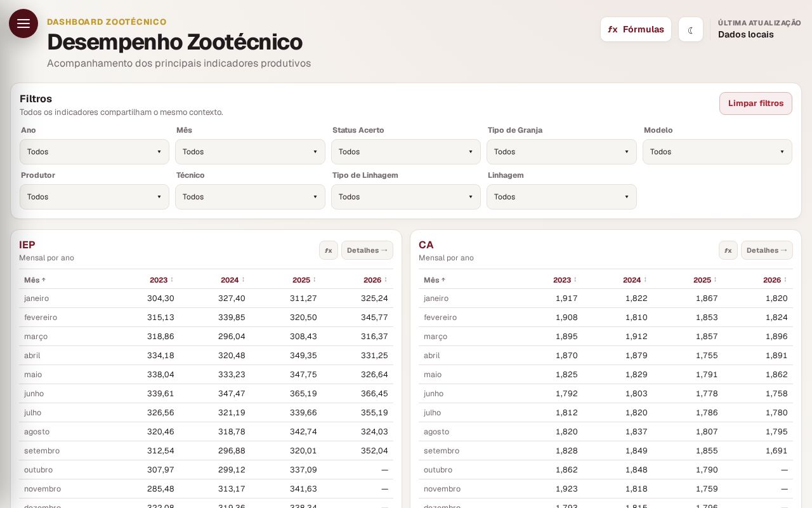This screenshot has width=812, height=508.
Task: Expand the Status Acerto dropdown
Action: pos(406,152)
